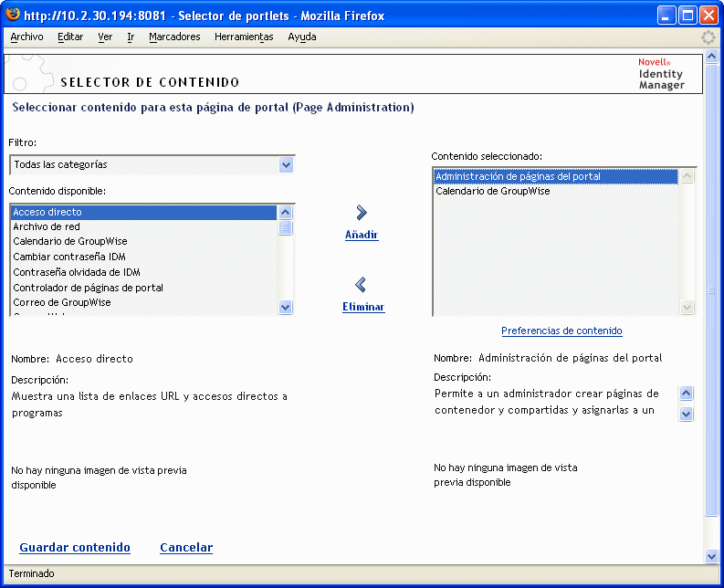This screenshot has width=724, height=588.
Task: Click the Añadir link
Action: point(362,235)
